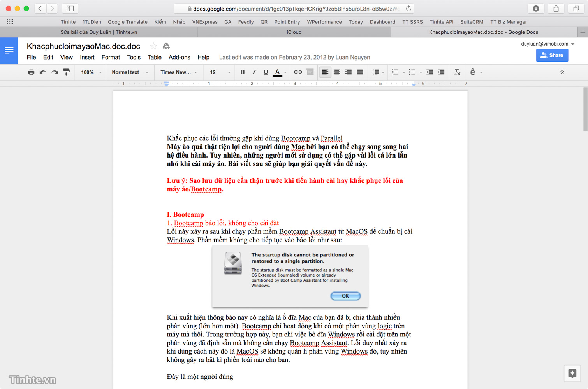The image size is (588, 389).
Task: Switch to Sửa bài của Duy Luân tab
Action: point(99,32)
